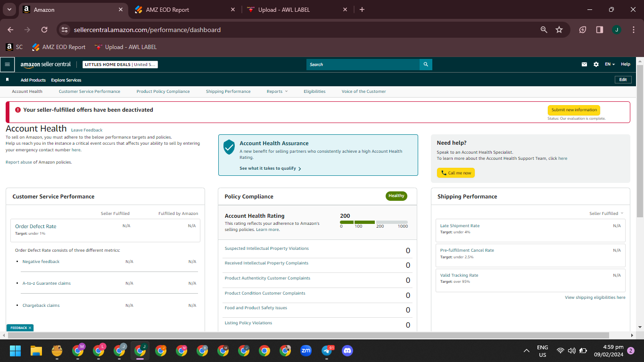644x362 pixels.
Task: Open the Shipping Performance menu item
Action: tap(228, 91)
